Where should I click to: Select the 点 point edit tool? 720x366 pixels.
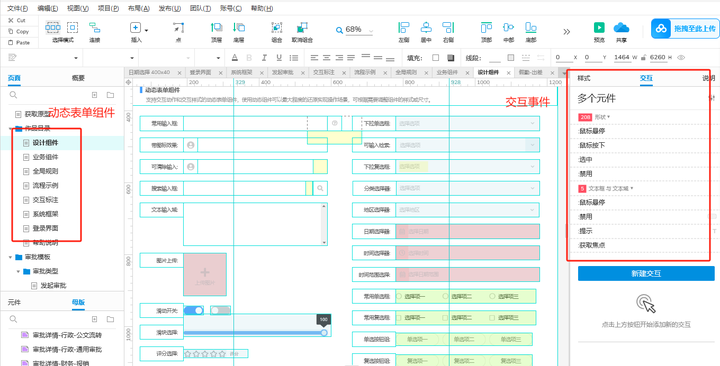point(179,28)
